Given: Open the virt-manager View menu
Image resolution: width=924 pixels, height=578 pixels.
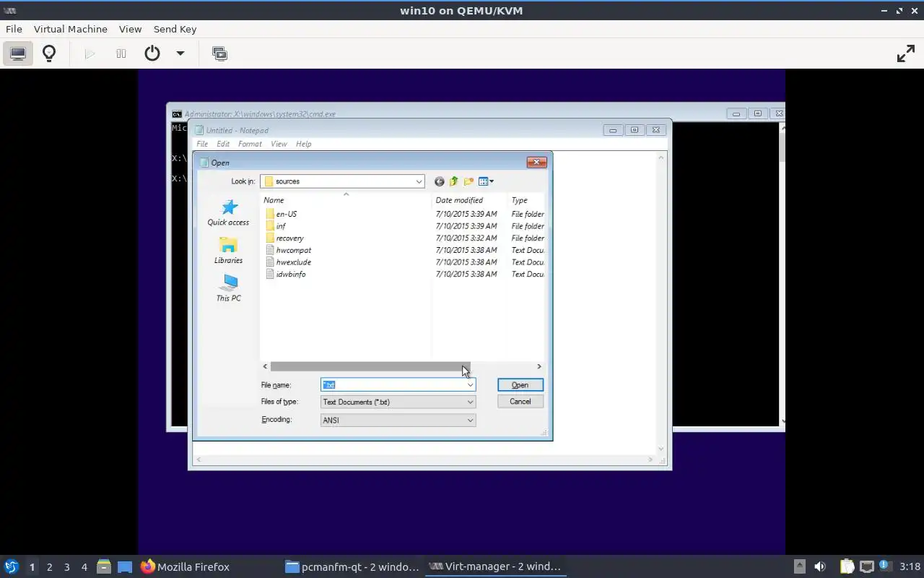Looking at the screenshot, I should click(130, 29).
